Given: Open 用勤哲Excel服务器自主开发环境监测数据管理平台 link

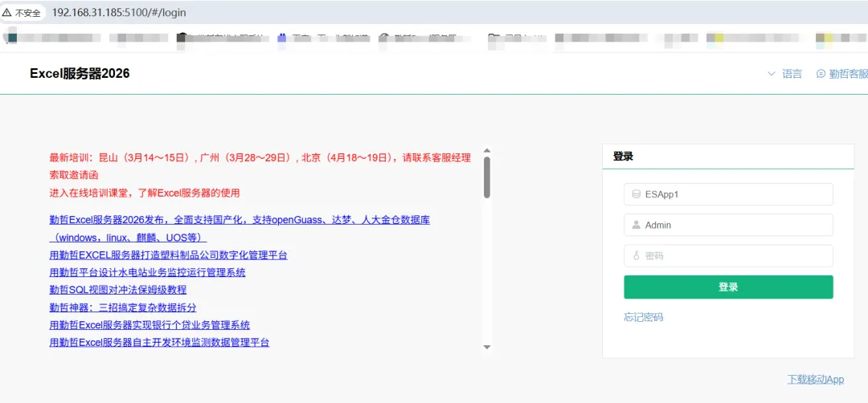Looking at the screenshot, I should coord(159,343).
